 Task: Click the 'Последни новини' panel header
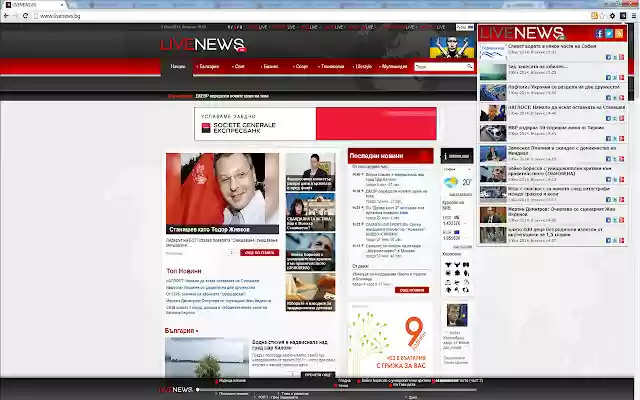coord(391,156)
